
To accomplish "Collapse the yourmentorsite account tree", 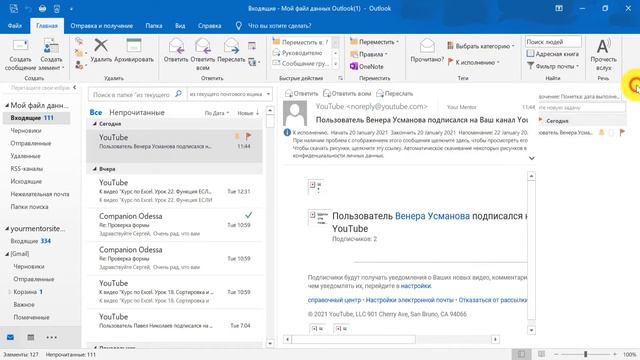I will pyautogui.click(x=7, y=229).
